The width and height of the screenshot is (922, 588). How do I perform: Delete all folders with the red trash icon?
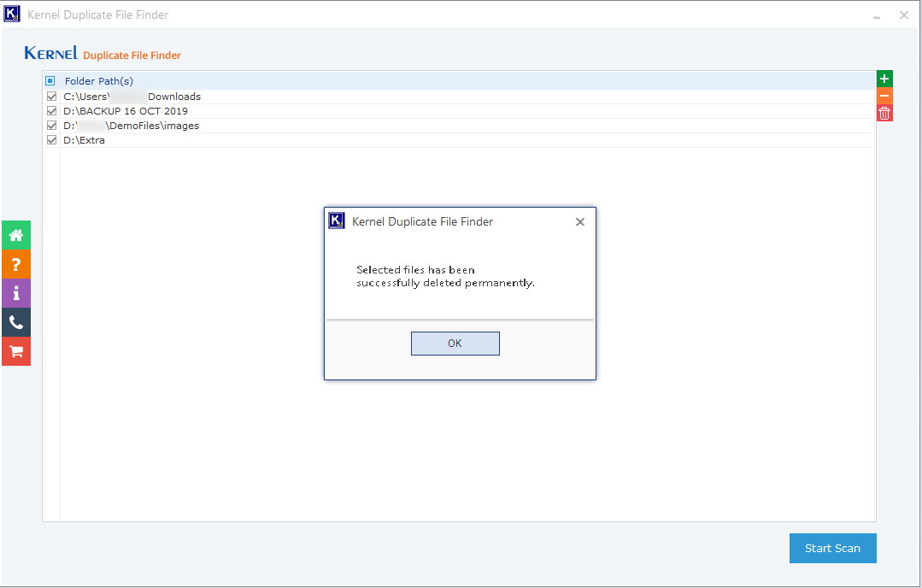click(884, 113)
